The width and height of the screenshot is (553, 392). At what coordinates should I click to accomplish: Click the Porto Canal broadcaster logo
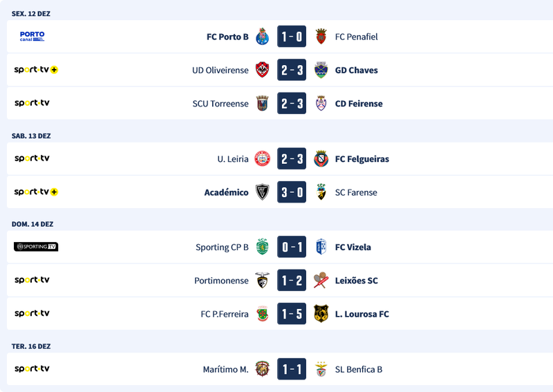click(32, 37)
